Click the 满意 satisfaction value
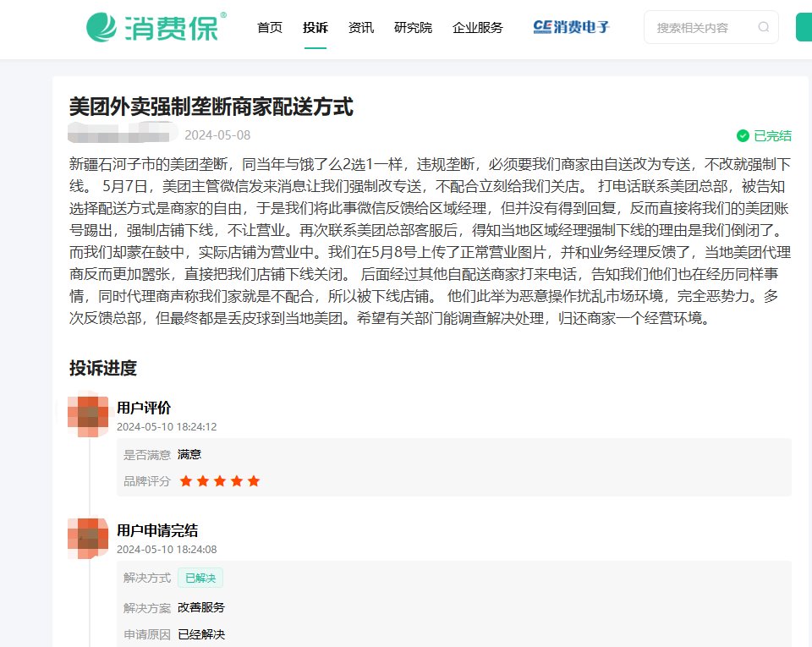The image size is (812, 647). pos(189,454)
